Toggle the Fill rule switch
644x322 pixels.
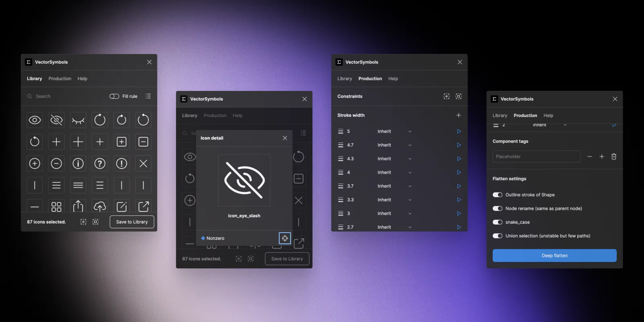pyautogui.click(x=114, y=96)
